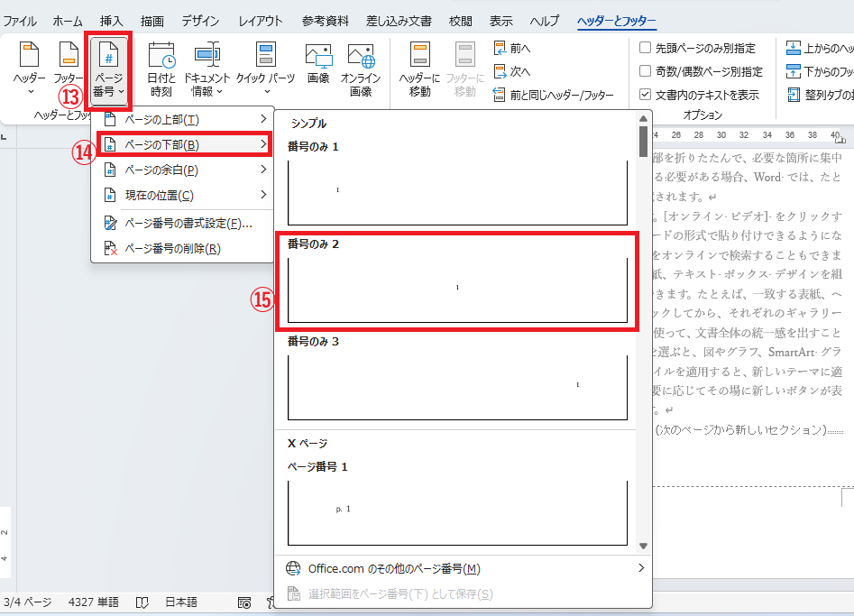Image resolution: width=854 pixels, height=616 pixels.
Task: Insert a 画像 picture
Action: tap(318, 63)
